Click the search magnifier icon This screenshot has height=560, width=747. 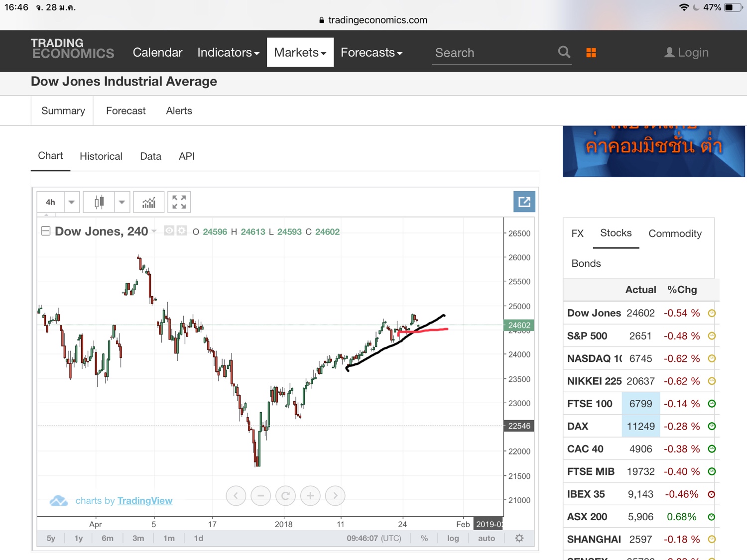pyautogui.click(x=564, y=52)
